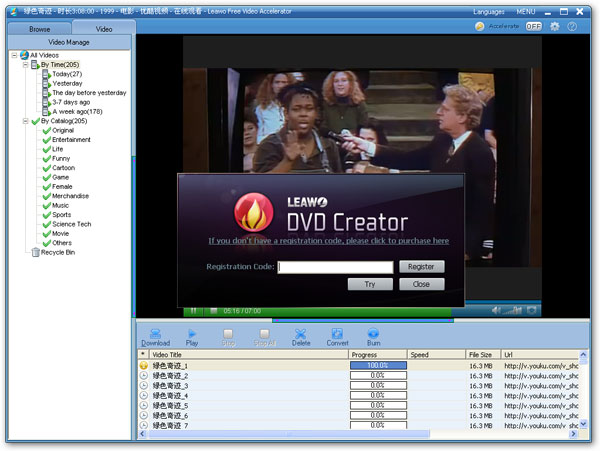Image resolution: width=600 pixels, height=451 pixels.
Task: Click the Url column header
Action: coord(541,355)
